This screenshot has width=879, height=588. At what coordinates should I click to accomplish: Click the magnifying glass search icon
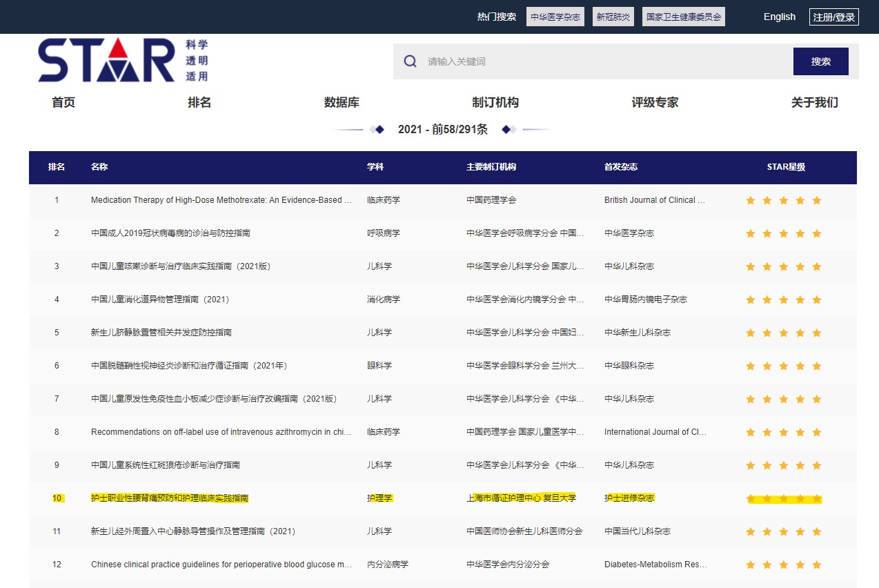410,61
